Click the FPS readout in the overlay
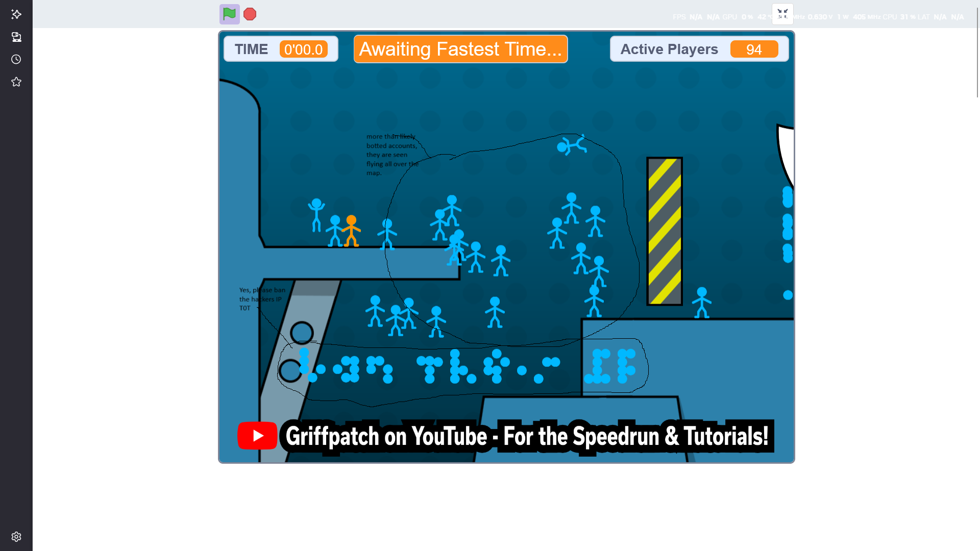 click(x=687, y=17)
